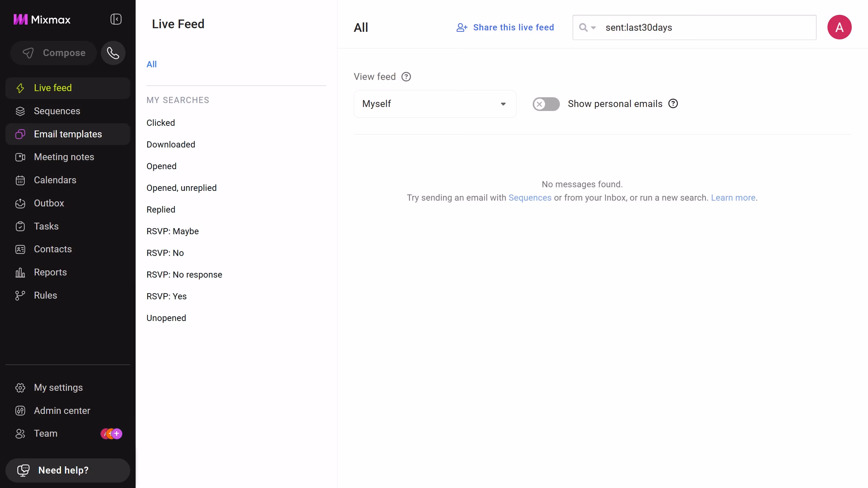Select the RSVP: No search

pos(165,253)
